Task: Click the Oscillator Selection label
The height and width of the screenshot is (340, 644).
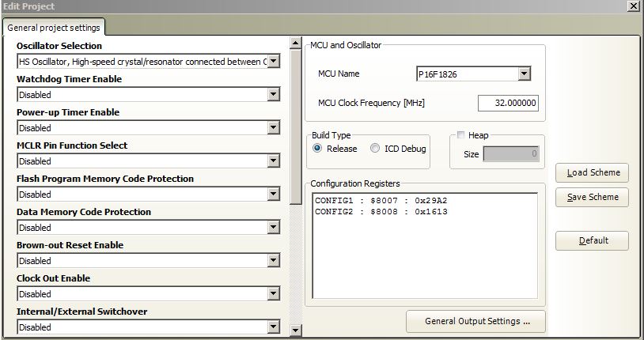Action: [x=59, y=46]
